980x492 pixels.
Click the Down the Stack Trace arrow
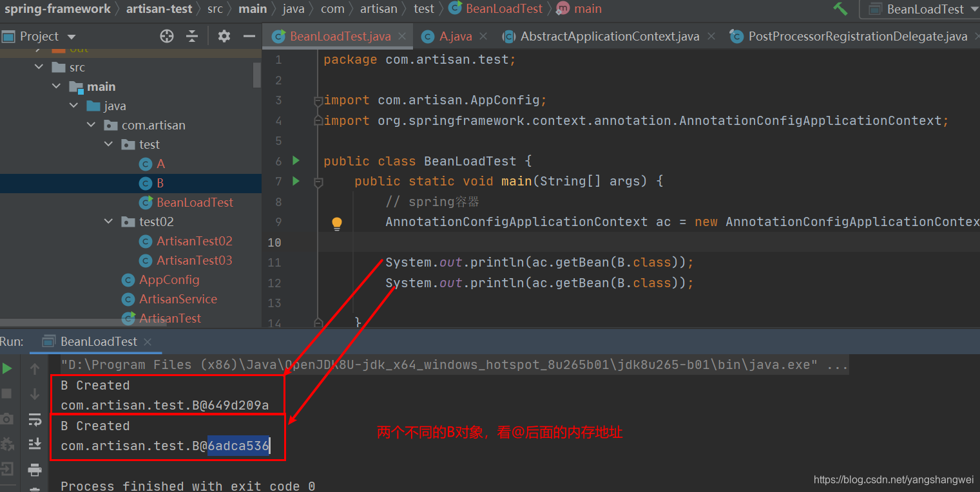click(x=35, y=393)
